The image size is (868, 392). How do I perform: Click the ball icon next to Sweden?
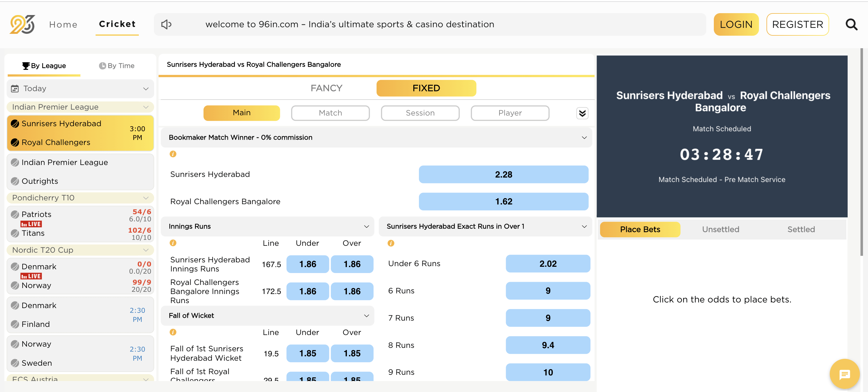(15, 363)
